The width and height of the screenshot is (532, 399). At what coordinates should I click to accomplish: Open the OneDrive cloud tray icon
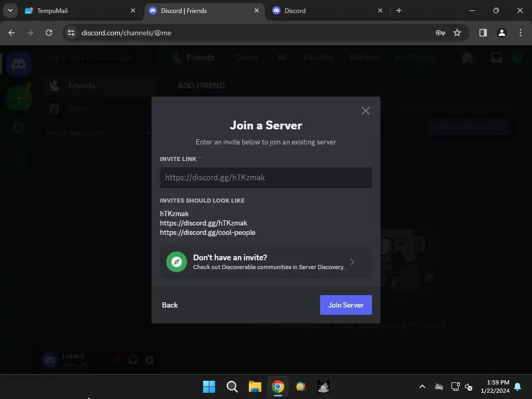(x=439, y=387)
